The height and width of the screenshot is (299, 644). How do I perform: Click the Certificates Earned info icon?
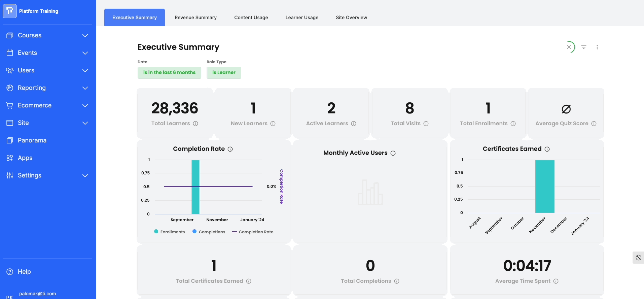point(547,149)
